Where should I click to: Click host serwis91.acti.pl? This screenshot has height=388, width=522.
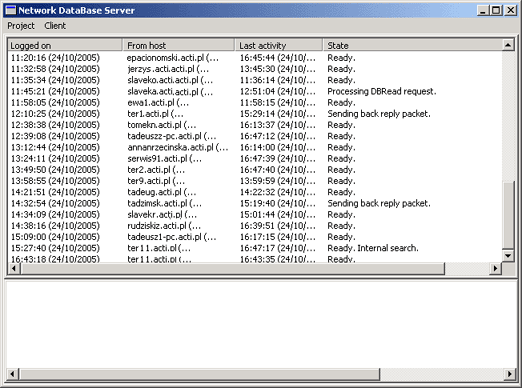pyautogui.click(x=164, y=159)
